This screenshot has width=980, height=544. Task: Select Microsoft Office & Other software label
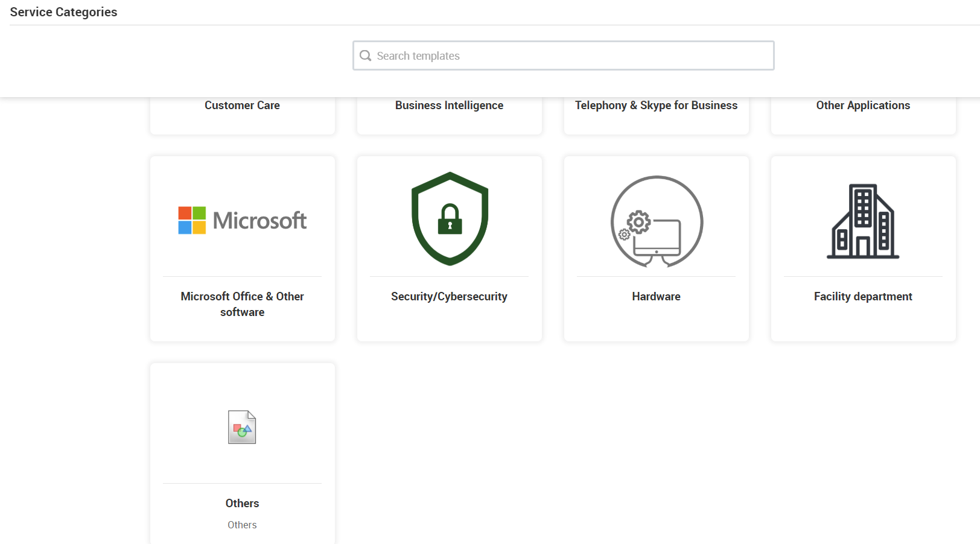pos(242,304)
